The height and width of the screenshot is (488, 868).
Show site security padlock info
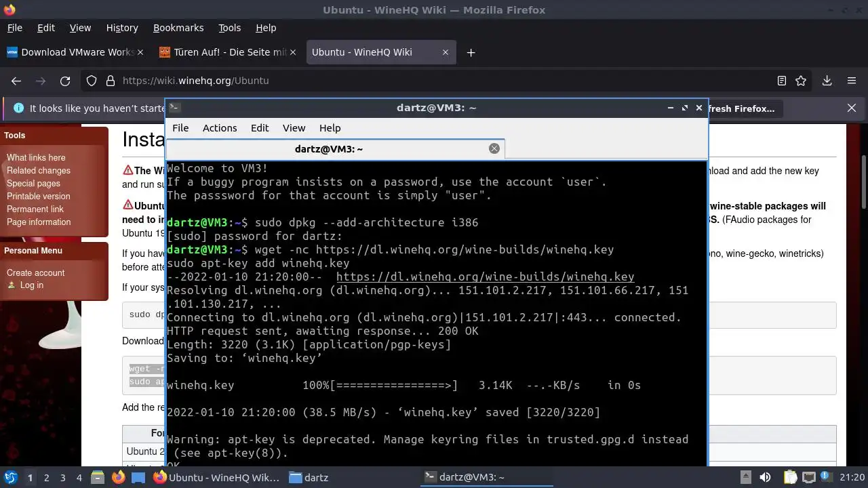click(111, 81)
